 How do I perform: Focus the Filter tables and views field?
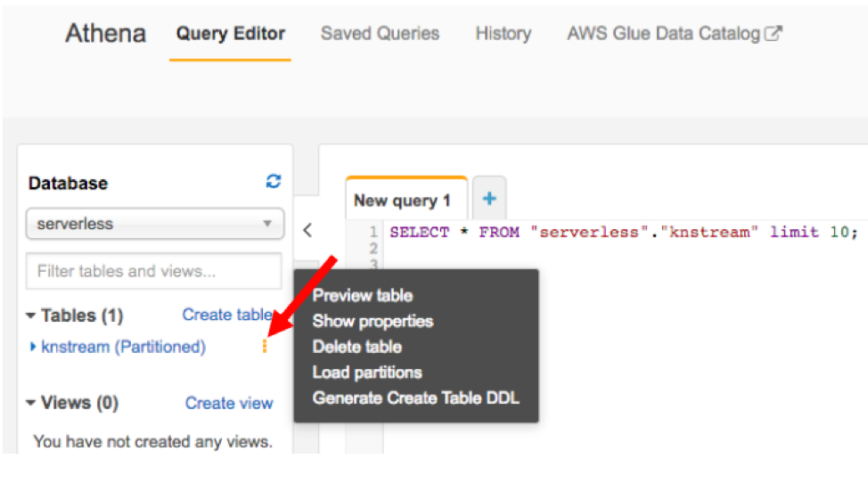154,271
